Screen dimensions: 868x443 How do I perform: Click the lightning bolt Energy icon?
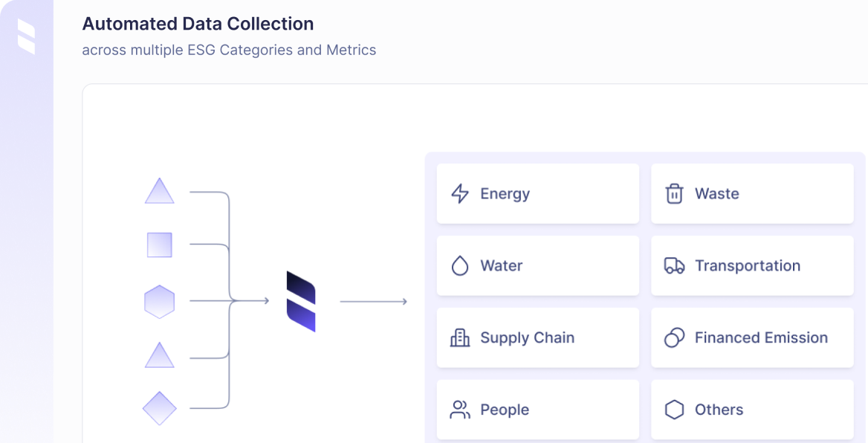click(x=460, y=194)
